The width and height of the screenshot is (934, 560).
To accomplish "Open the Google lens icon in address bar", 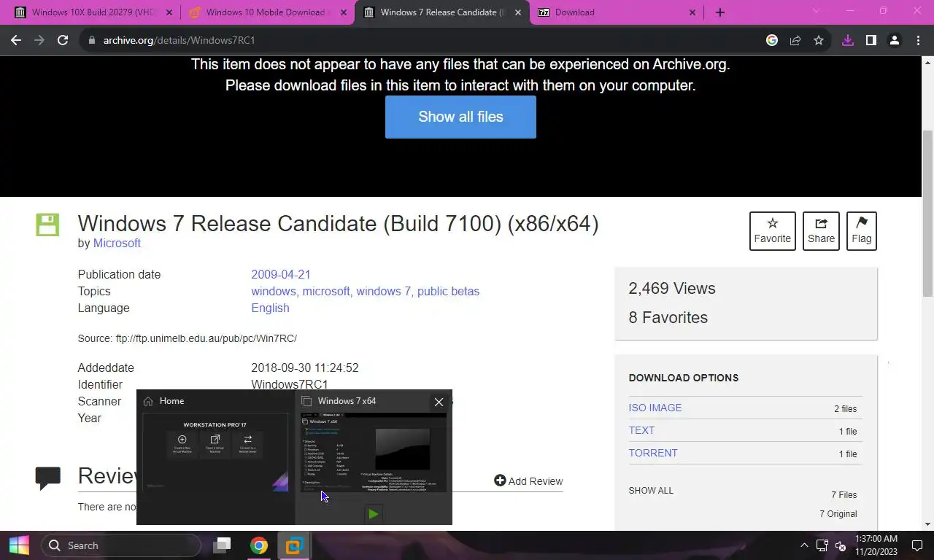I will 772,40.
